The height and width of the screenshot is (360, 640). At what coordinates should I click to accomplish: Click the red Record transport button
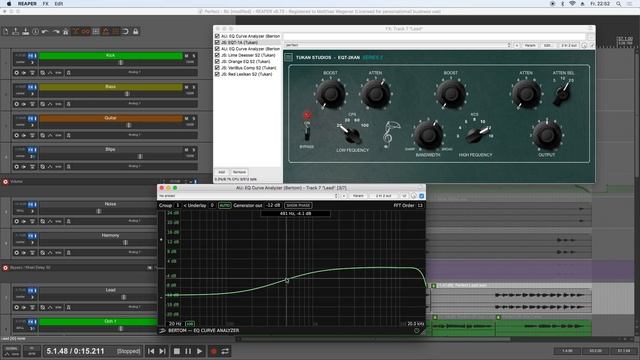point(213,351)
